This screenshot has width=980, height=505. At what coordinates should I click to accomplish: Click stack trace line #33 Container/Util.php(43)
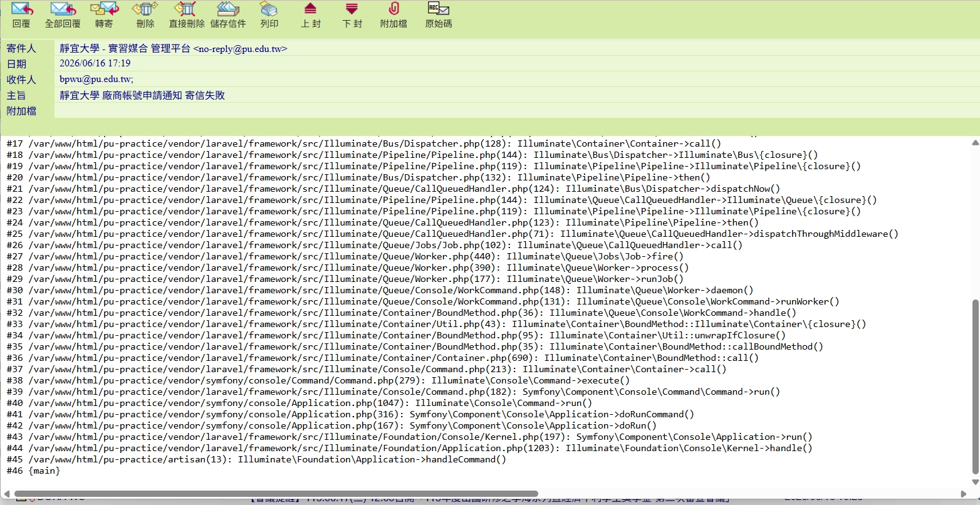[437, 324]
